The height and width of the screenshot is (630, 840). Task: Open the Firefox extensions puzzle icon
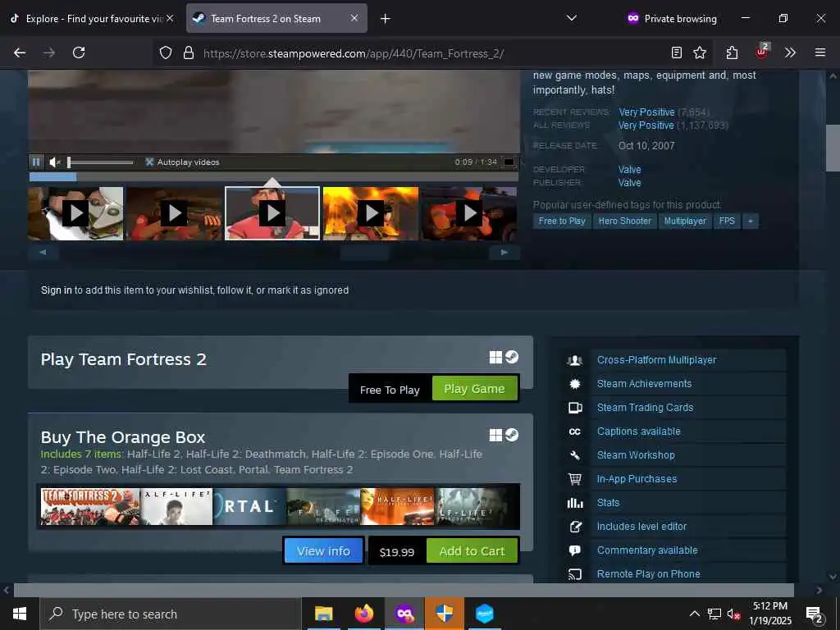click(x=732, y=52)
